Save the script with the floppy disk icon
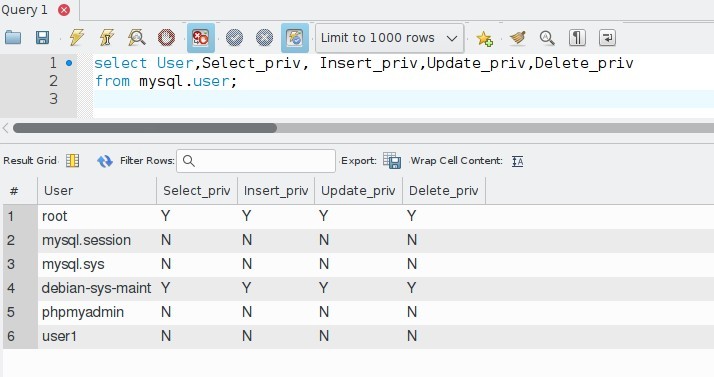 click(x=42, y=38)
